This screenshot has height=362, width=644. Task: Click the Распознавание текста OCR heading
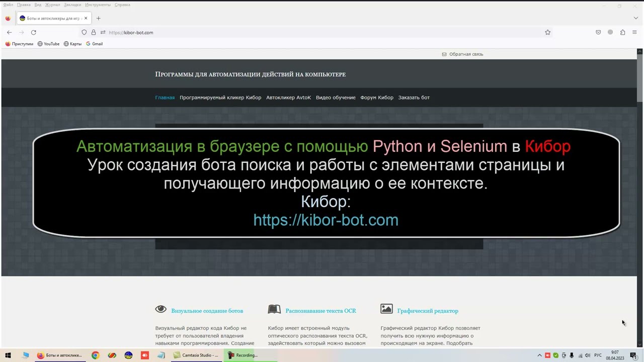click(320, 311)
